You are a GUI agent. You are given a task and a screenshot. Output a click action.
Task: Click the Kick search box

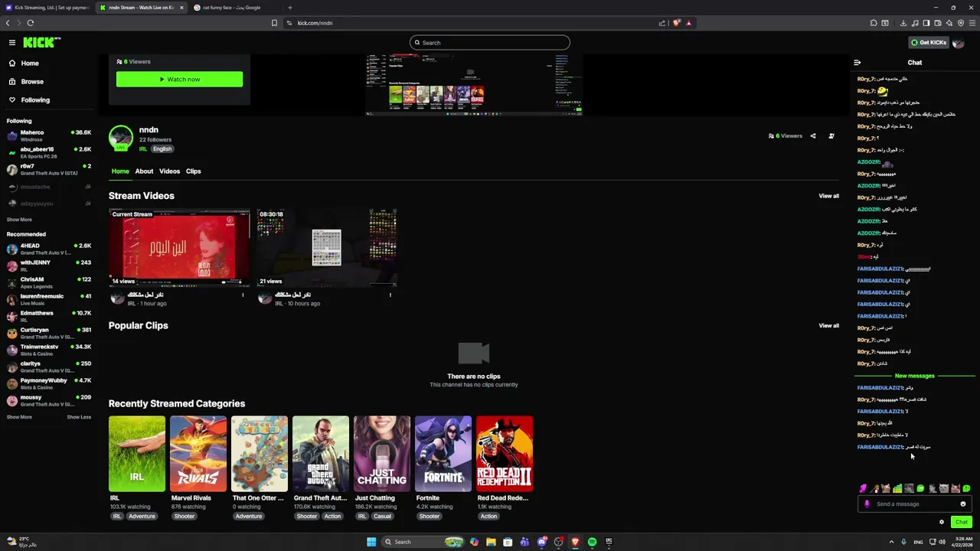click(x=490, y=43)
